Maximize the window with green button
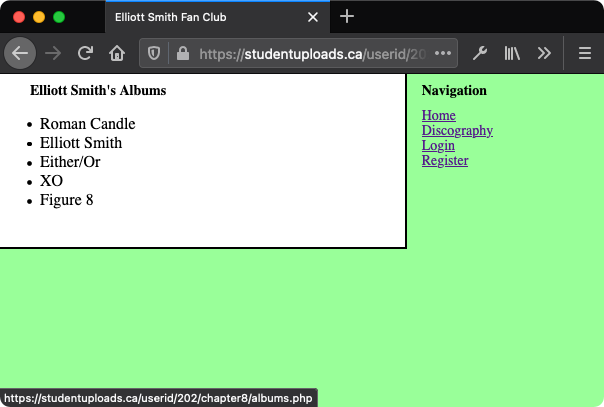Image resolution: width=604 pixels, height=407 pixels. click(x=59, y=17)
